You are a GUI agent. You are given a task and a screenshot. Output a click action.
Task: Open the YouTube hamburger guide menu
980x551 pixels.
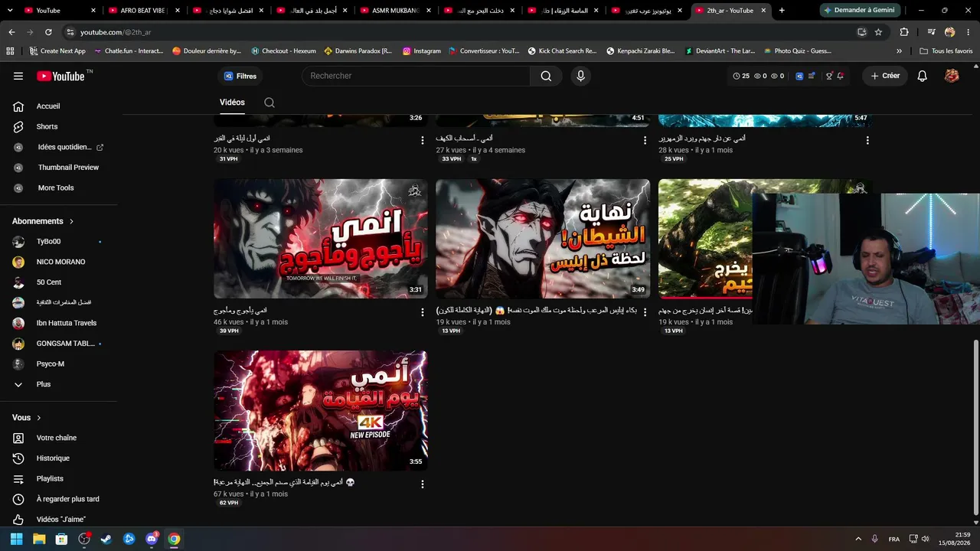point(18,76)
